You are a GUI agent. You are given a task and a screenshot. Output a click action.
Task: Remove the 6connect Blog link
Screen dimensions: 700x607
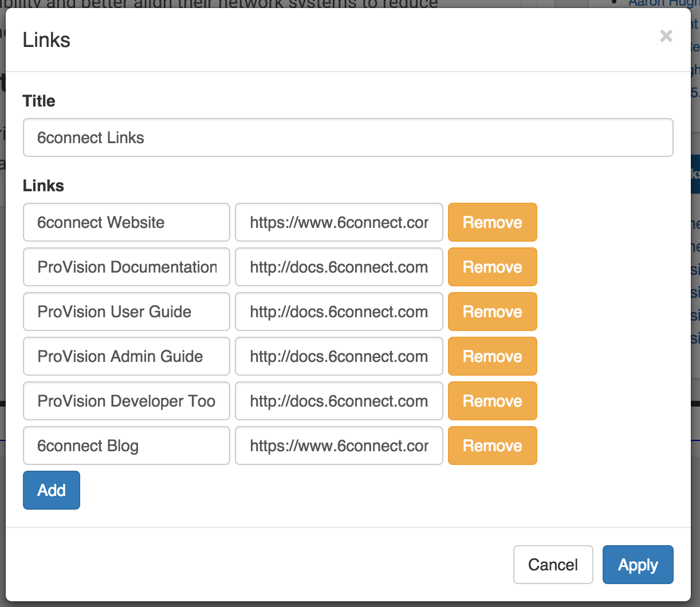[x=492, y=446]
